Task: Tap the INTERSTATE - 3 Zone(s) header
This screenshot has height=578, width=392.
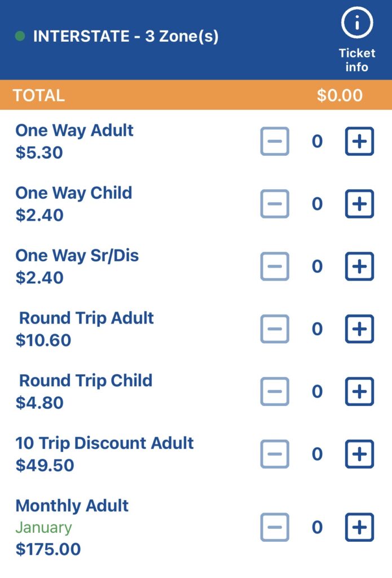Action: point(126,37)
